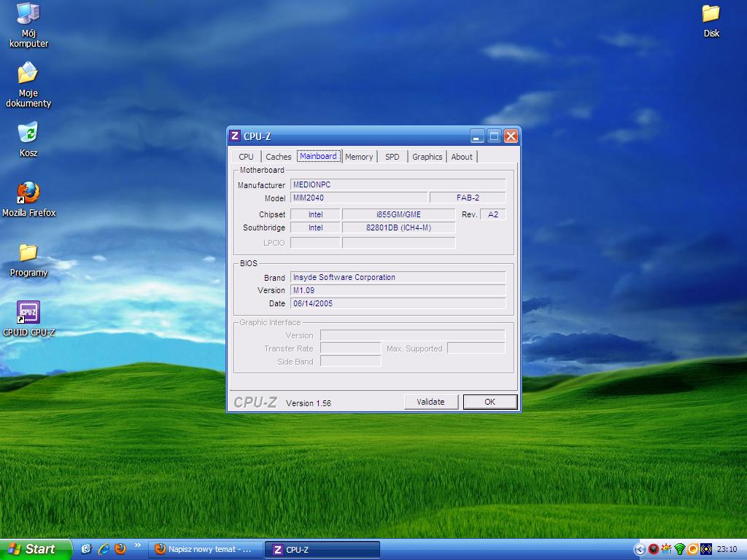Screen dimensions: 747x560
Task: Click the BIOS date 06/14/2005 field
Action: click(398, 303)
